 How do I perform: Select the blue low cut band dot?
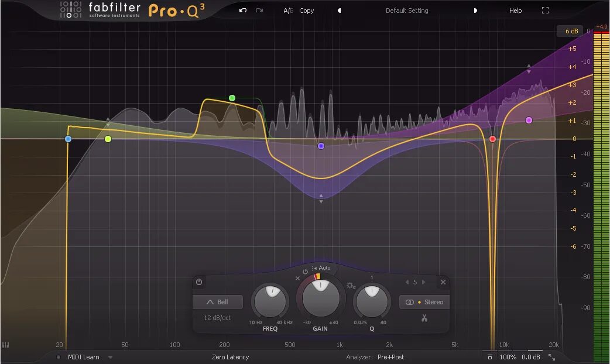tap(68, 139)
